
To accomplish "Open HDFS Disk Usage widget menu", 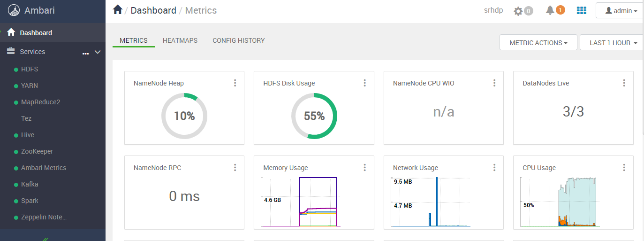I will pyautogui.click(x=364, y=83).
